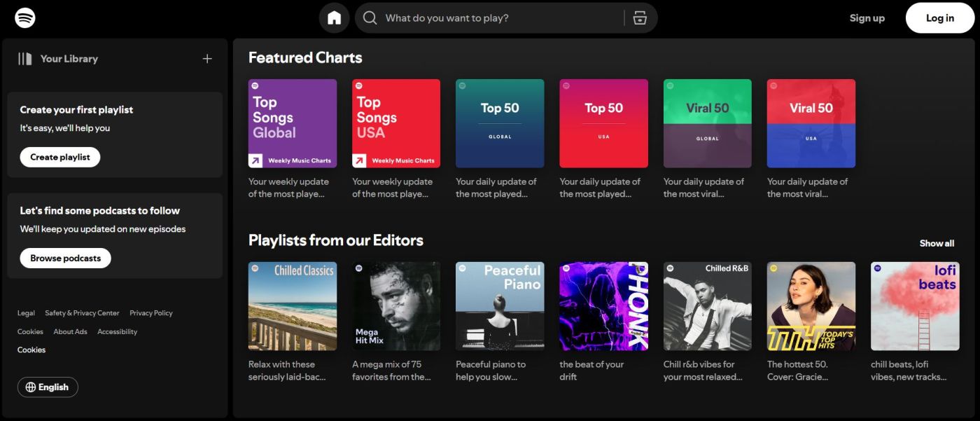Screen dimensions: 980x421
Task: Click 'It's easy, we'll help you' text
Action: pos(65,128)
